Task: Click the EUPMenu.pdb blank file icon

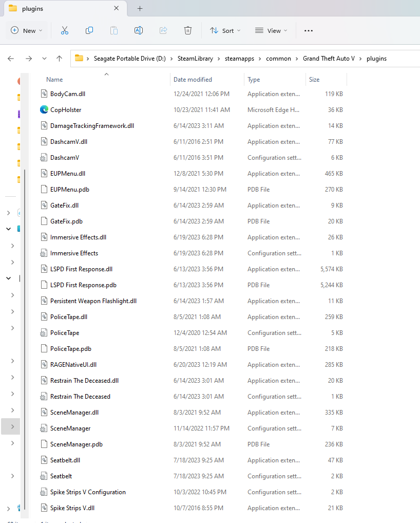Action: tap(44, 190)
